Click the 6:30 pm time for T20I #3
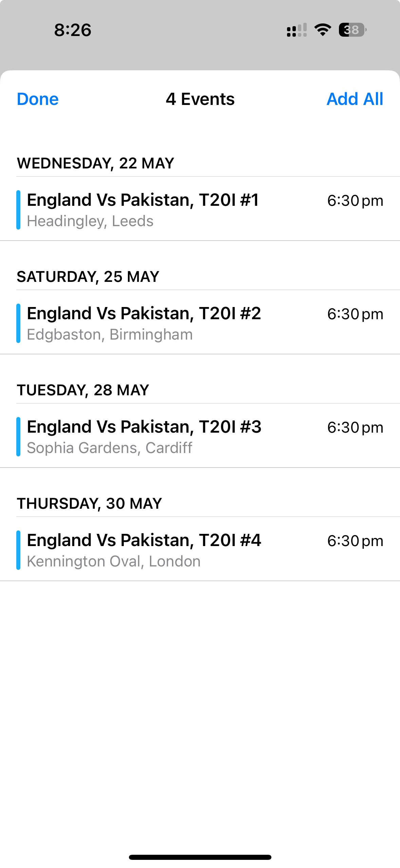400x868 pixels. pos(355,428)
